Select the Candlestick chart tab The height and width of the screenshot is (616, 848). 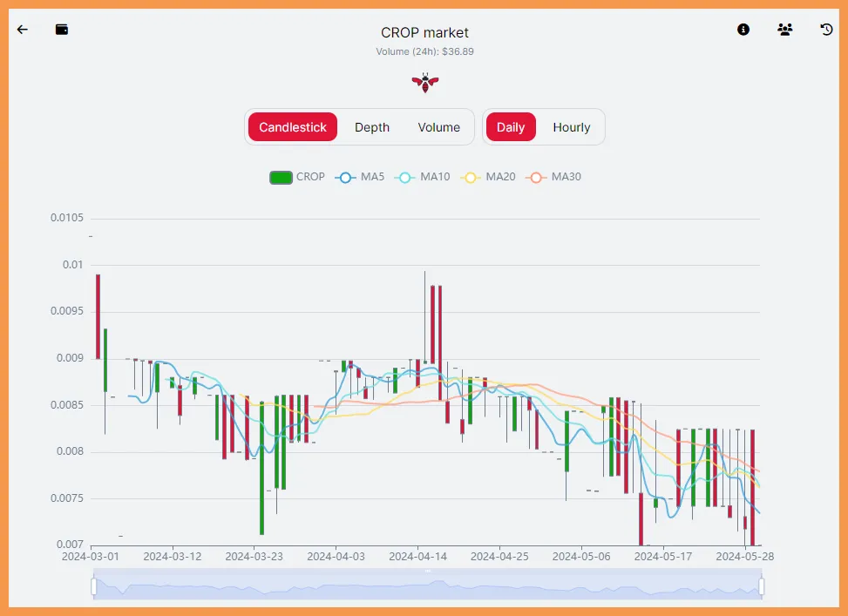293,127
